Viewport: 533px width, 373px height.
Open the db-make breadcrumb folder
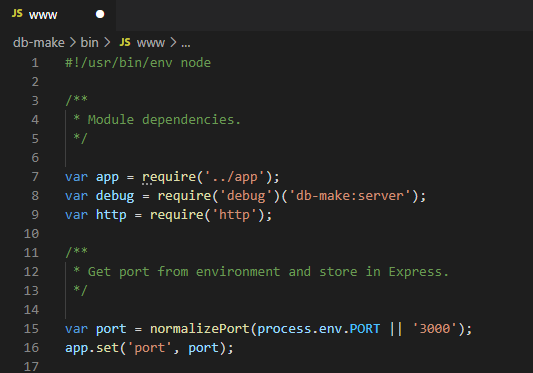pos(38,43)
